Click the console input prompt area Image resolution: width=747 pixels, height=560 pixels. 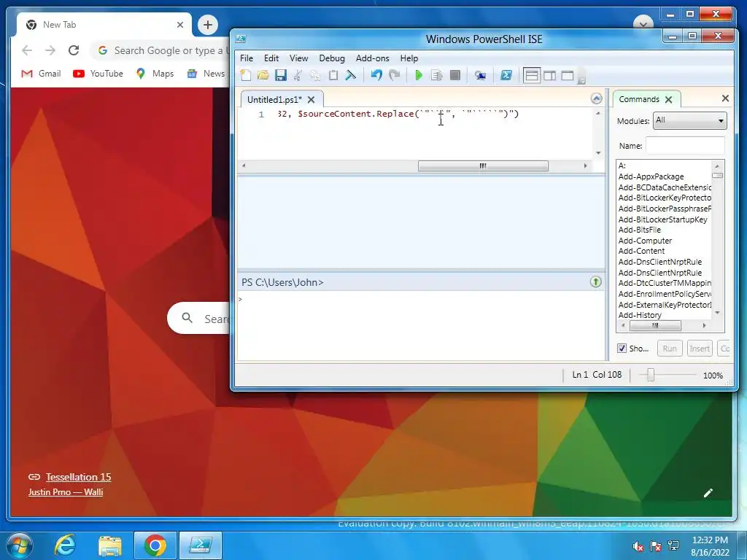click(421, 324)
